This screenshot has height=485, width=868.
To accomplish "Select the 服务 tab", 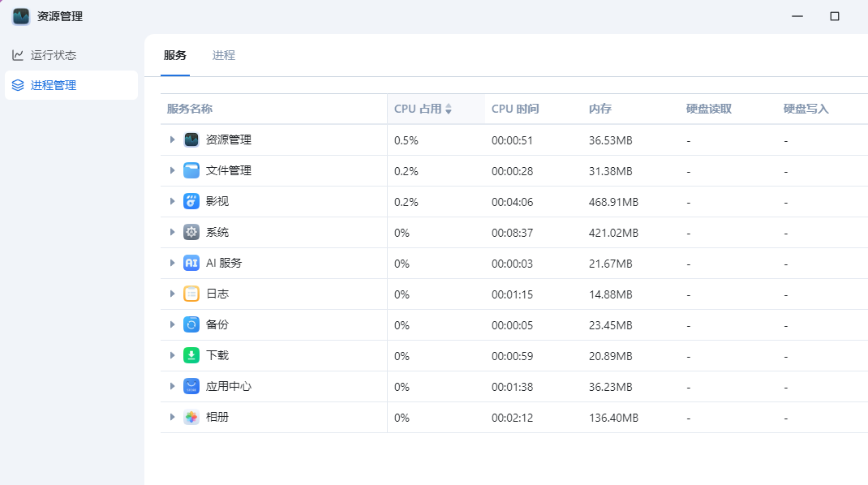I will tap(175, 55).
